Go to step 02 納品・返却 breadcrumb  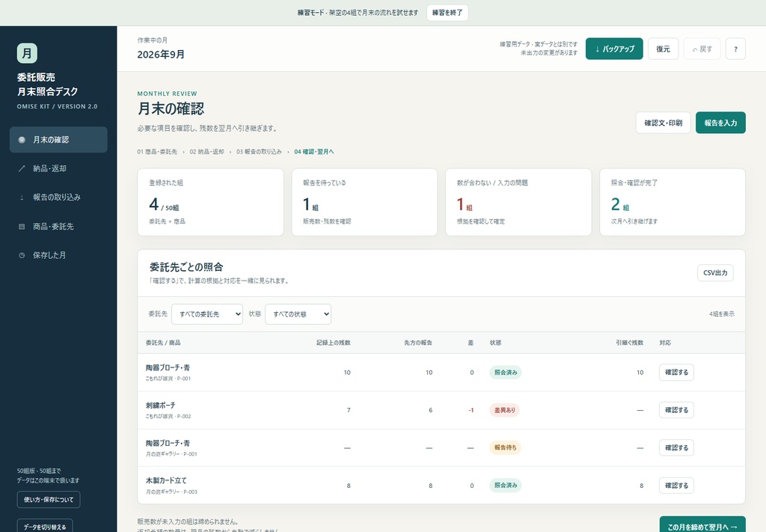point(206,152)
